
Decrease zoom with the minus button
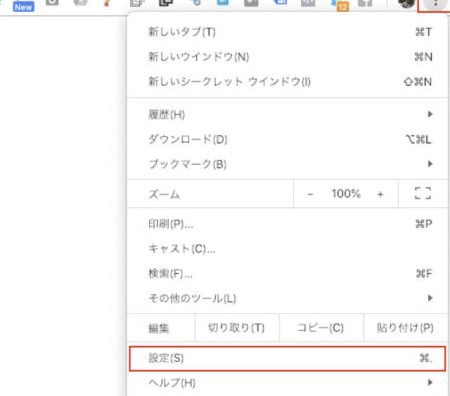310,194
